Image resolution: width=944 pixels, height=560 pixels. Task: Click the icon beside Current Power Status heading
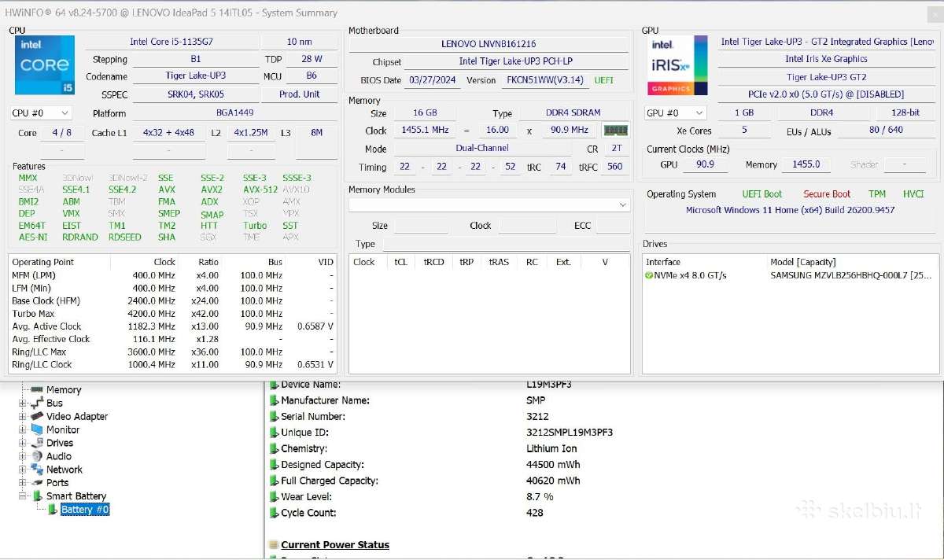273,545
